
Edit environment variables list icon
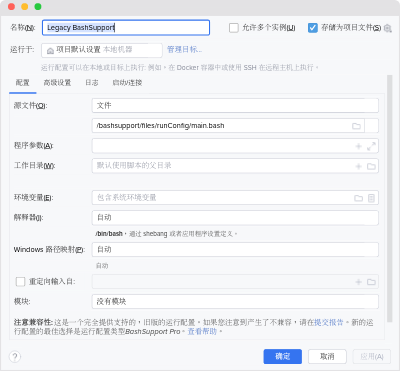pos(371,198)
